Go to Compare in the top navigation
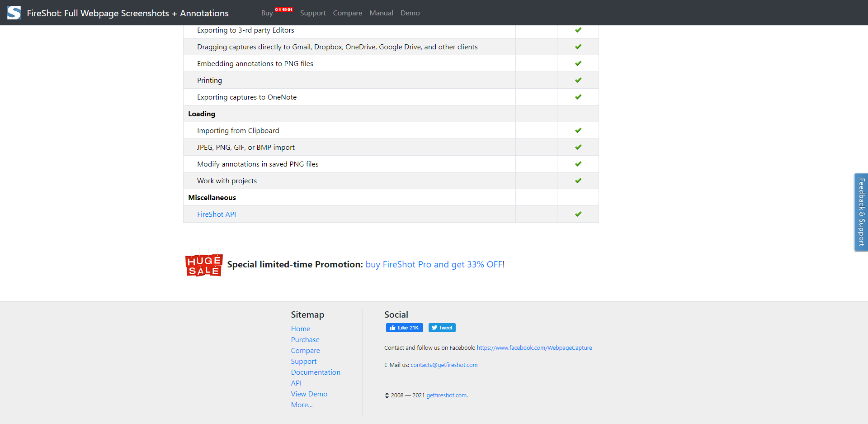Image resolution: width=868 pixels, height=424 pixels. (348, 13)
